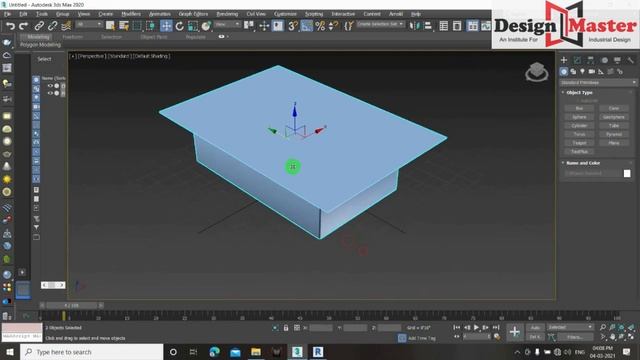Click the Teapot primitive button
640x360 pixels.
click(579, 143)
